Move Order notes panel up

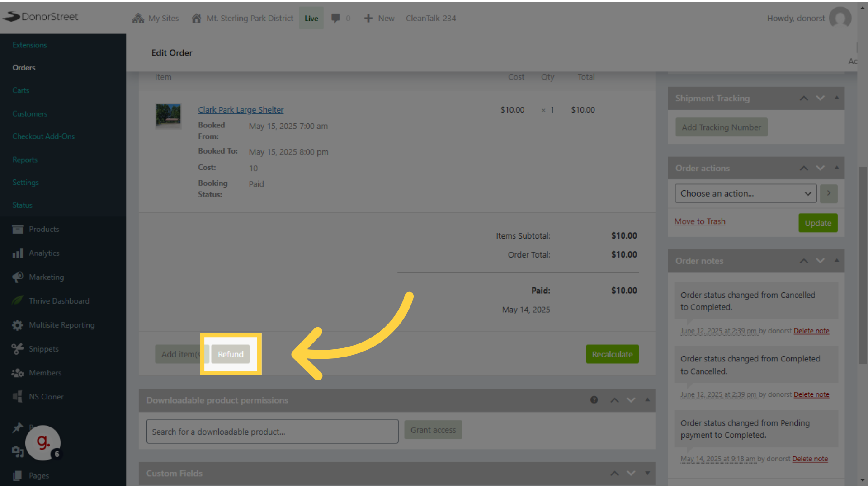(x=804, y=261)
